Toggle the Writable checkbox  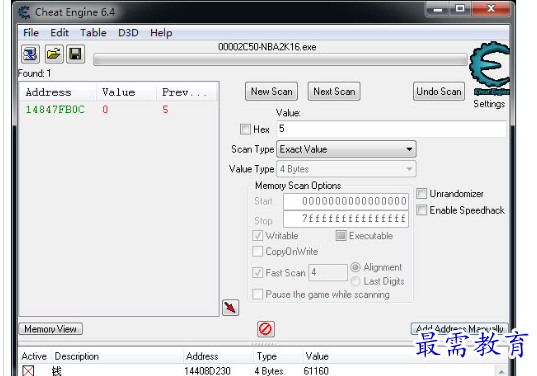tap(258, 236)
